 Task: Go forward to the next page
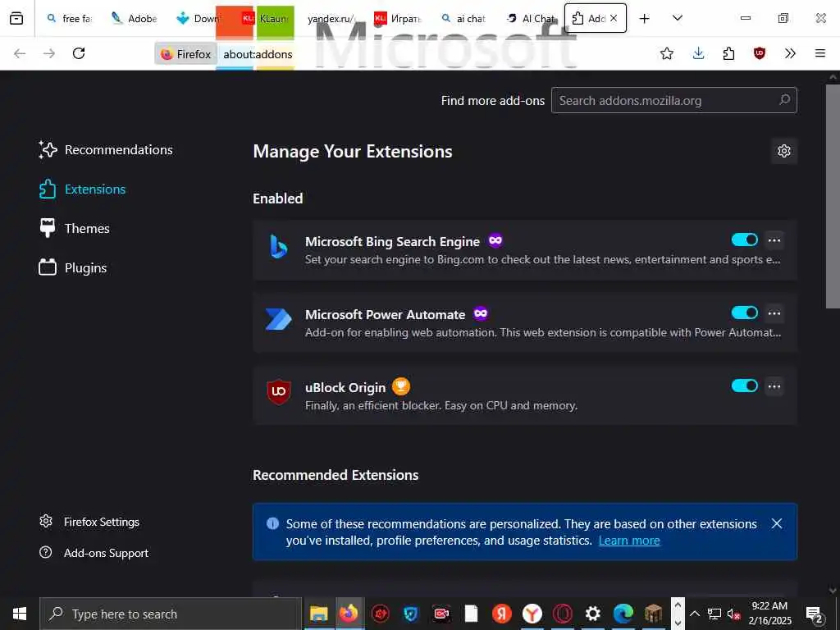[49, 53]
